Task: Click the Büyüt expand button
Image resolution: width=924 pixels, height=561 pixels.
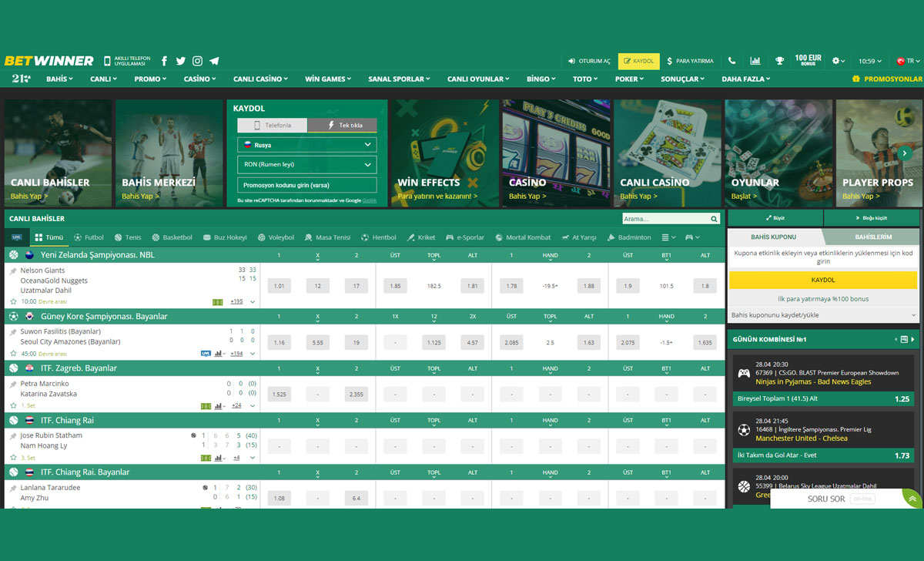Action: click(x=775, y=218)
